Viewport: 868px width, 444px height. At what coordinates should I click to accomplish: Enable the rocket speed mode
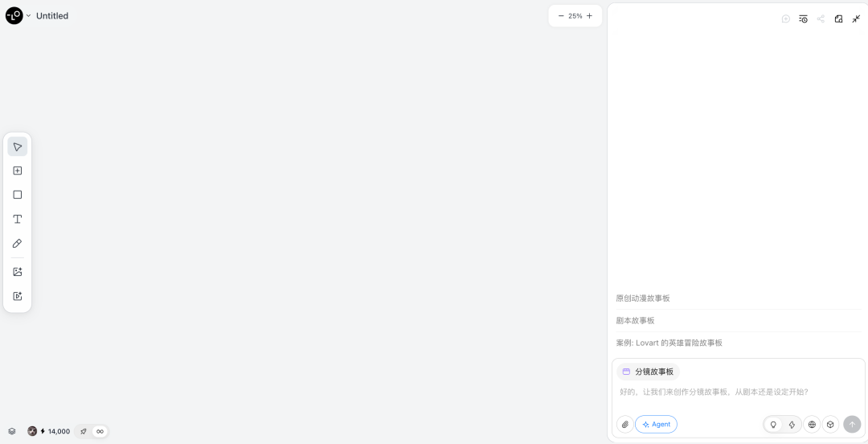click(84, 431)
